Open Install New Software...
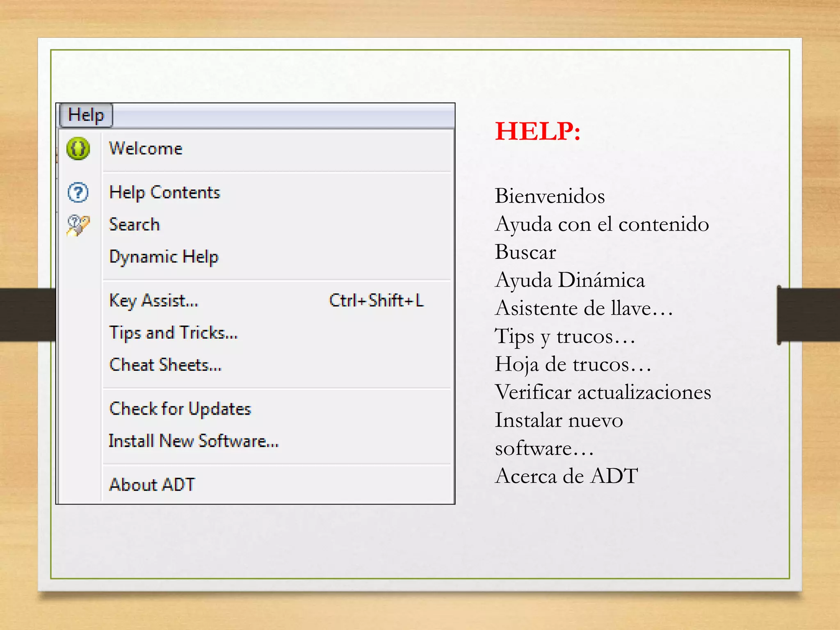840x630 pixels. (x=193, y=441)
